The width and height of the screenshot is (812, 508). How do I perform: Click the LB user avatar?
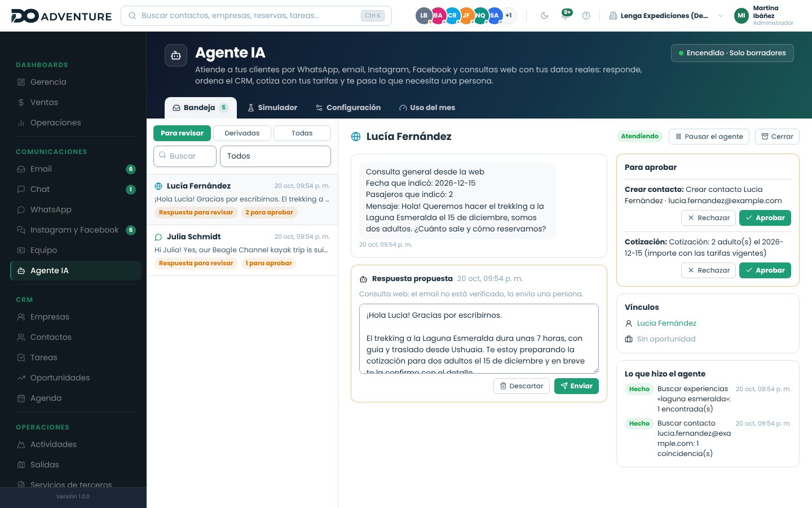pyautogui.click(x=424, y=16)
